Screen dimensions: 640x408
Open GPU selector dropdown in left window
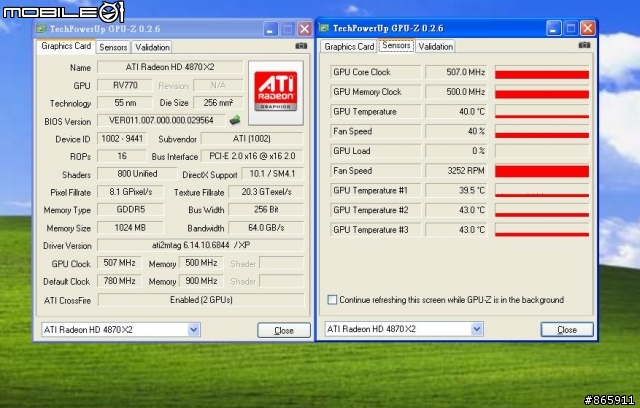point(194,329)
